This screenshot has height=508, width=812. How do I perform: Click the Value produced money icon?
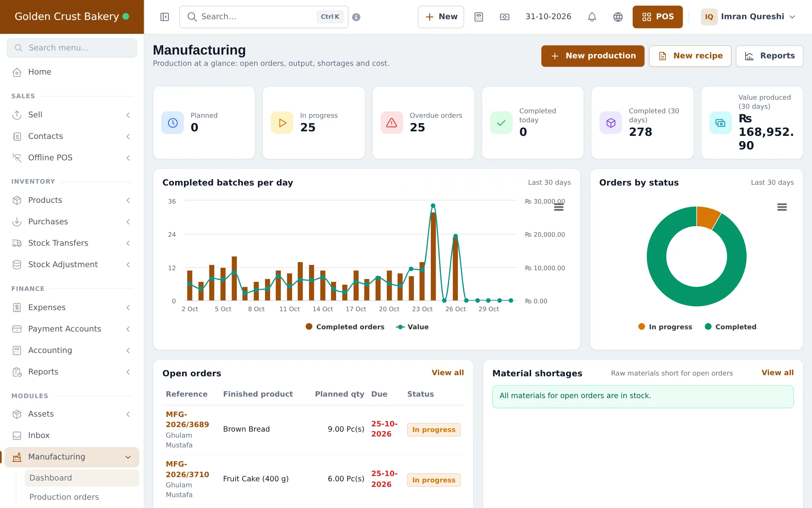(720, 123)
